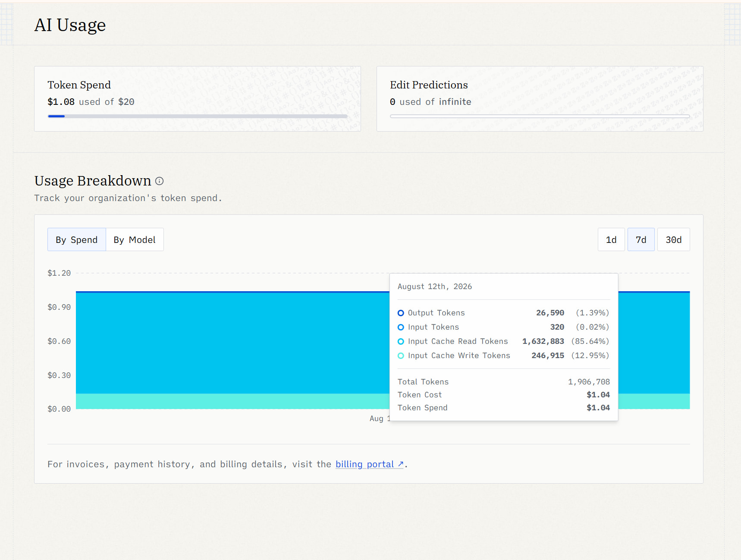Click the $1.20 y-axis label

click(x=59, y=273)
